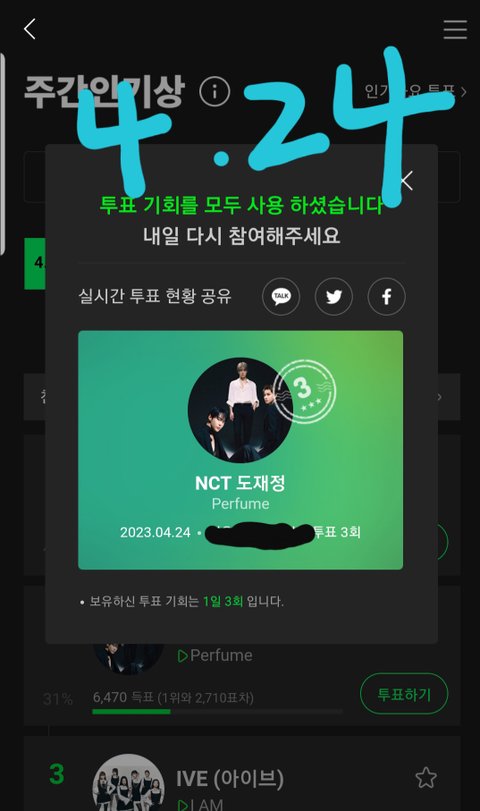Favorite IVE with the star icon
The height and width of the screenshot is (811, 480).
point(426,777)
